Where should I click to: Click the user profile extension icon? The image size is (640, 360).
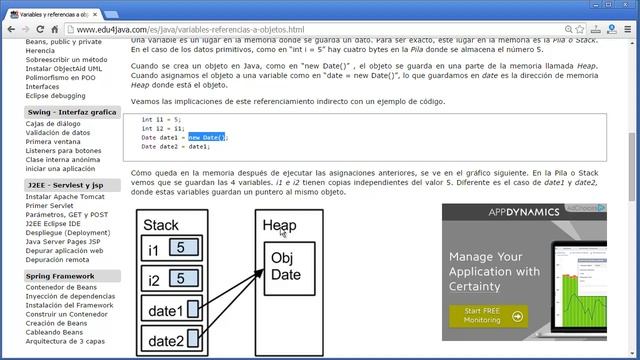click(x=611, y=29)
